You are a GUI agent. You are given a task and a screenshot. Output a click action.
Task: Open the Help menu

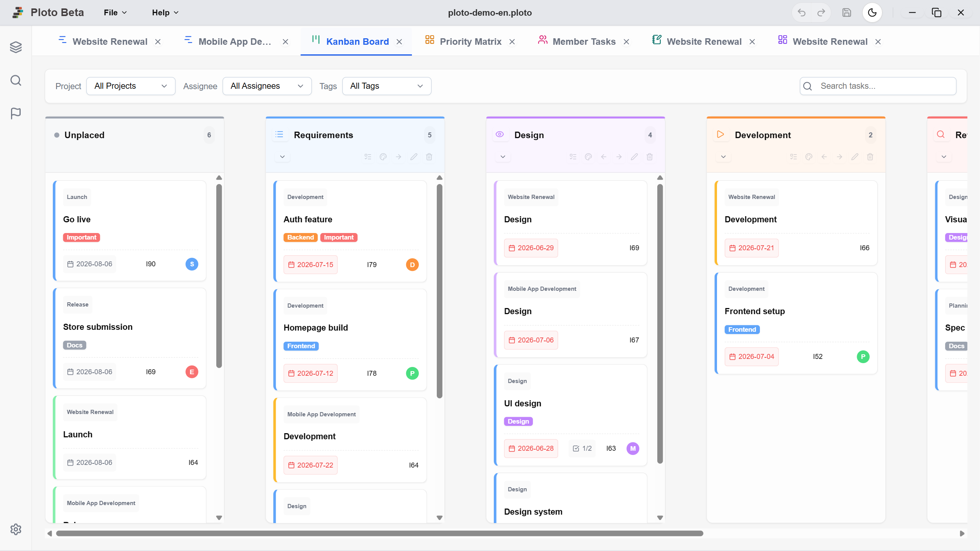[x=165, y=13]
